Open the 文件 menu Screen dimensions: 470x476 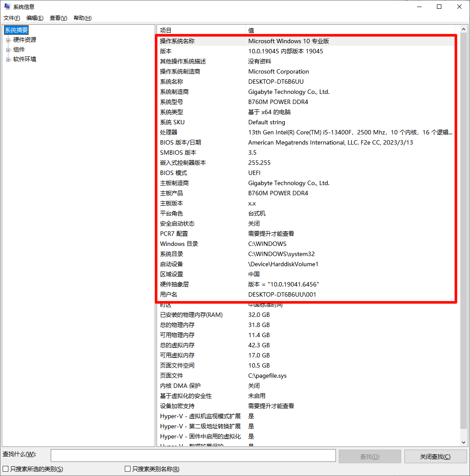coord(12,18)
